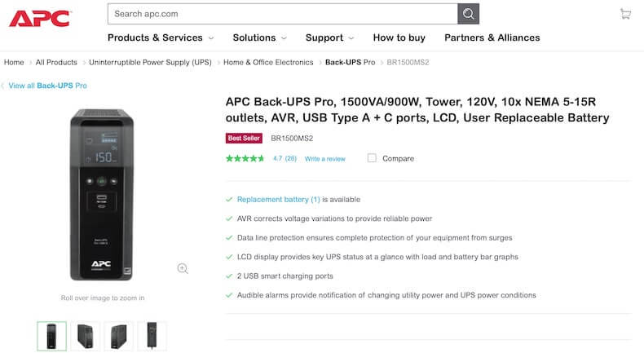Select the first front-view product thumbnail
The height and width of the screenshot is (353, 644).
pos(51,336)
